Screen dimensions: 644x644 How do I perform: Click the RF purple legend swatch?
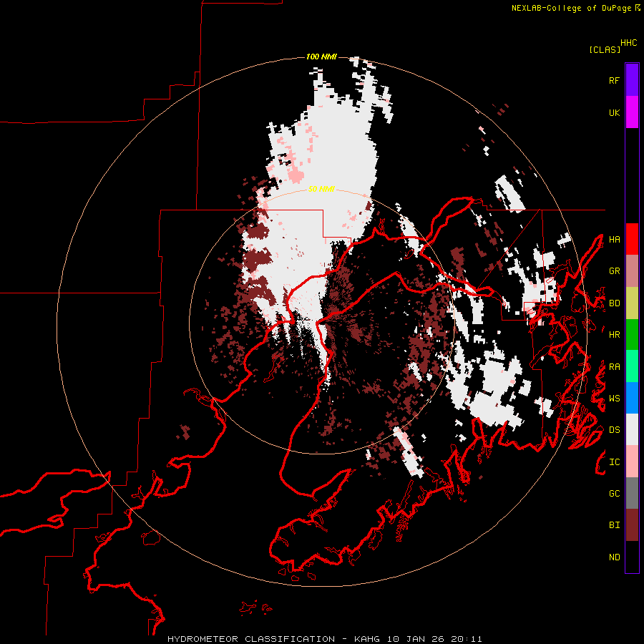point(632,80)
